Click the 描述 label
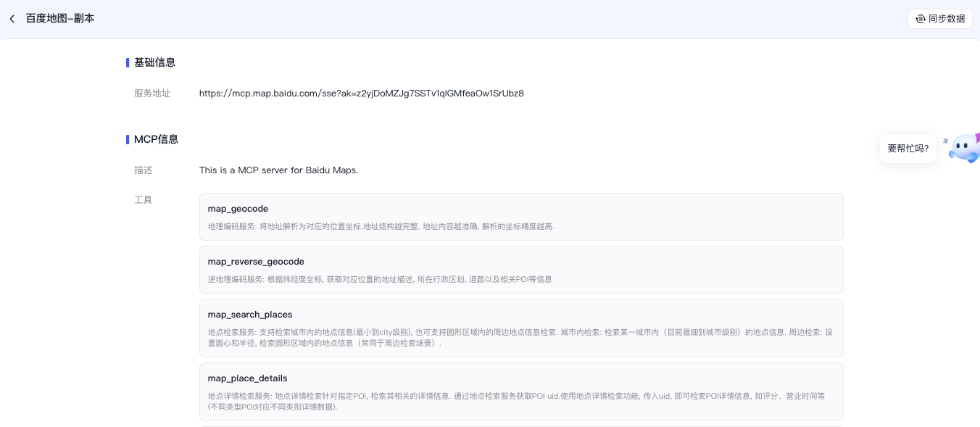This screenshot has width=980, height=427. pos(144,170)
